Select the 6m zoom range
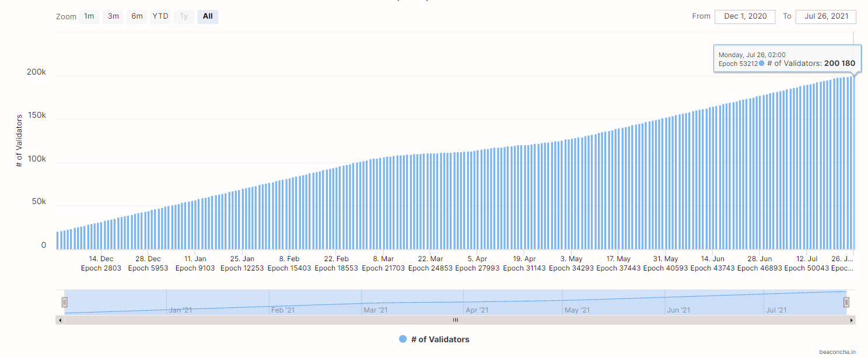This screenshot has height=358, width=868. [137, 16]
